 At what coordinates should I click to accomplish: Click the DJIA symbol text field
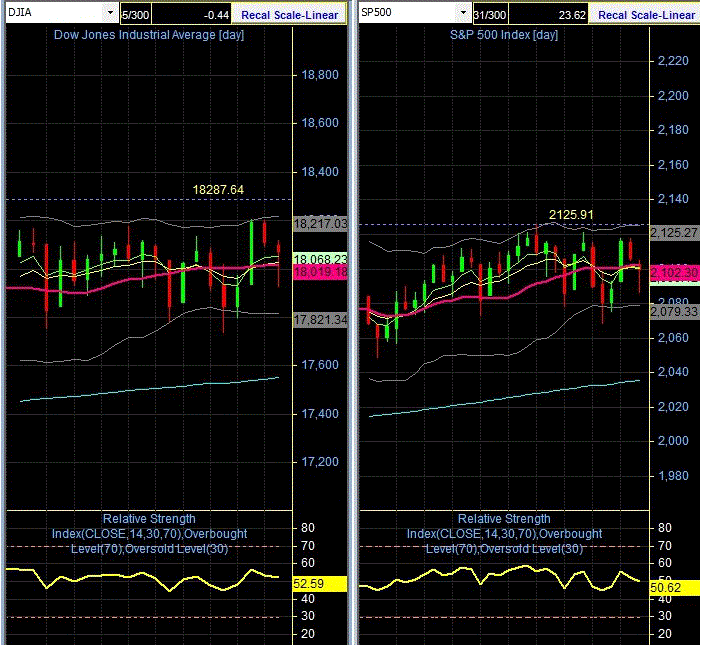(x=56, y=13)
